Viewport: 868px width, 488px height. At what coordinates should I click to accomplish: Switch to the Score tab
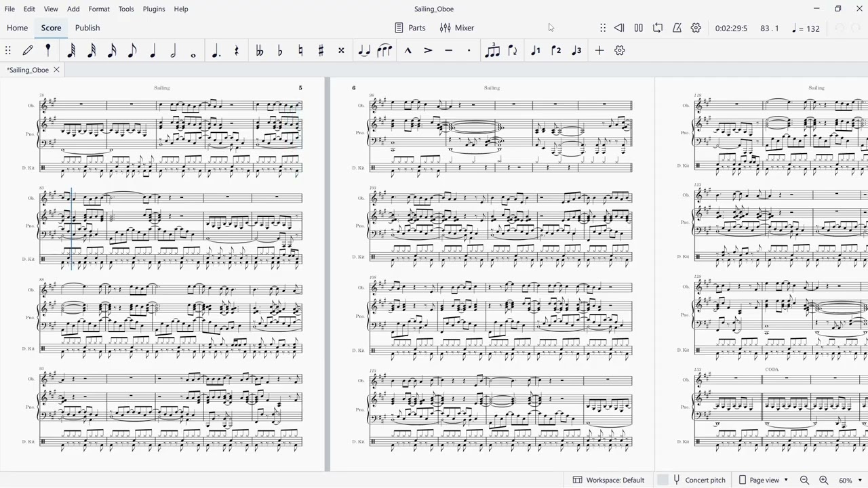[x=51, y=28]
